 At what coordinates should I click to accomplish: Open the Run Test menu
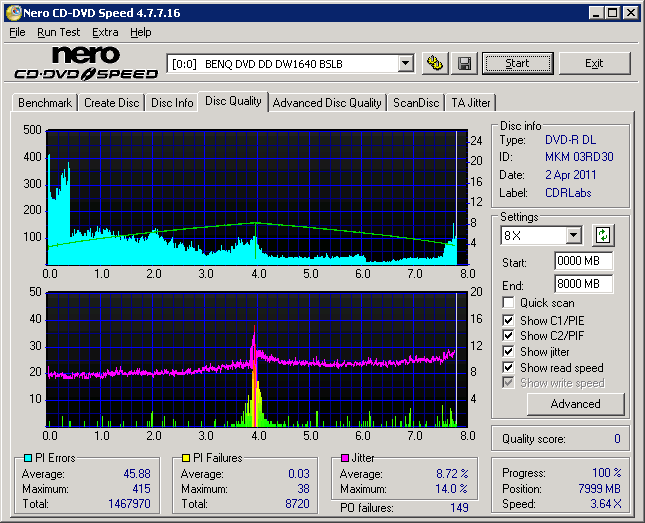[59, 32]
